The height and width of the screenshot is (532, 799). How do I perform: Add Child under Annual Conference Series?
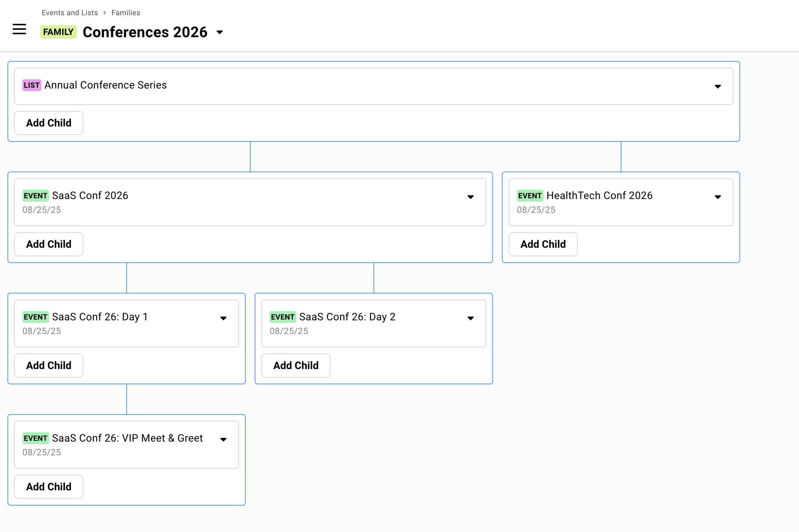coord(49,123)
